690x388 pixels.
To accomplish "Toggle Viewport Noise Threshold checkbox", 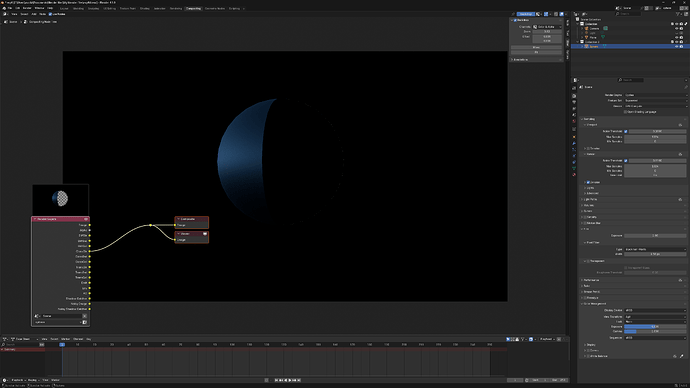I will [626, 131].
